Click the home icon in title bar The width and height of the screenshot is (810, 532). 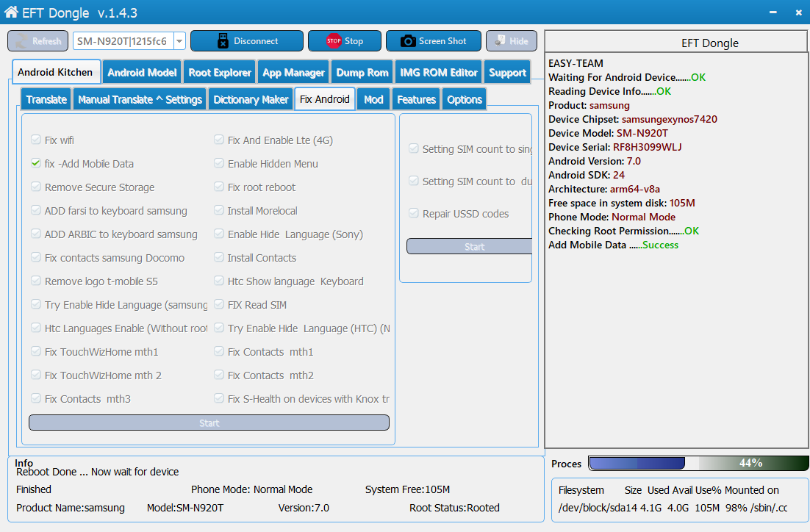(x=11, y=12)
